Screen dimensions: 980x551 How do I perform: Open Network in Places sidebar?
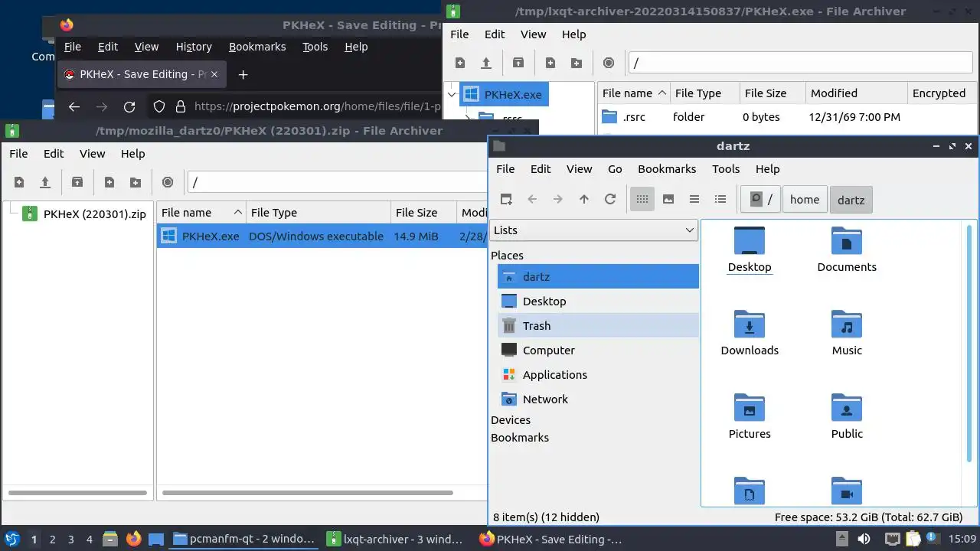[x=598, y=399]
